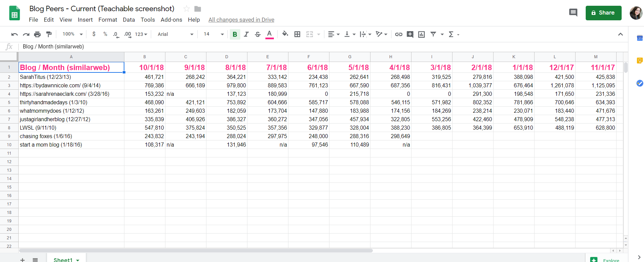
Task: Open the Insert menu
Action: 85,20
